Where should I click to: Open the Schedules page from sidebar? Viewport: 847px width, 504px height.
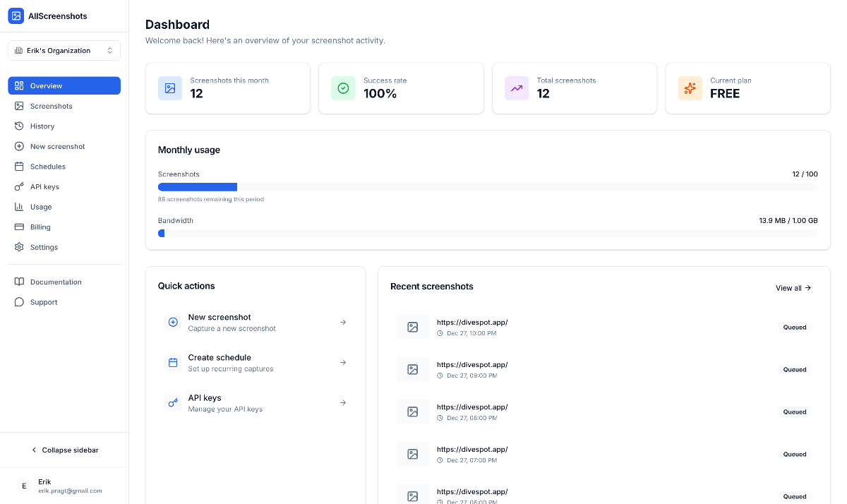pos(47,167)
